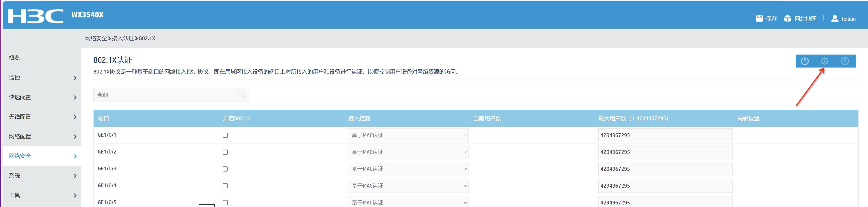Screen dimensions: 868x207
Task: Expand the 系统 menu chevron
Action: coord(75,176)
